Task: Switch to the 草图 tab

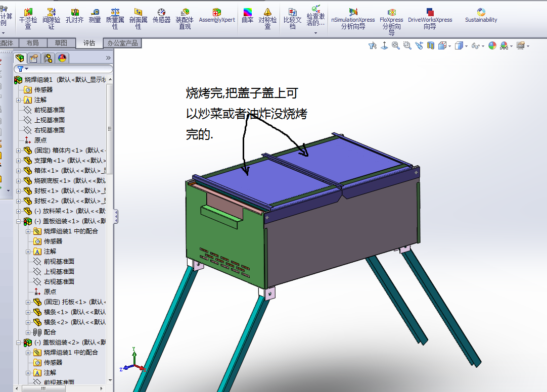Action: (61, 43)
